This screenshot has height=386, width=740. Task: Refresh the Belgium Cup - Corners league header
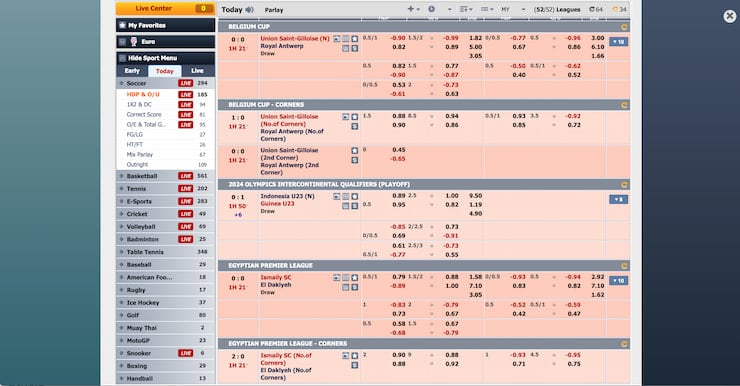pyautogui.click(x=624, y=105)
